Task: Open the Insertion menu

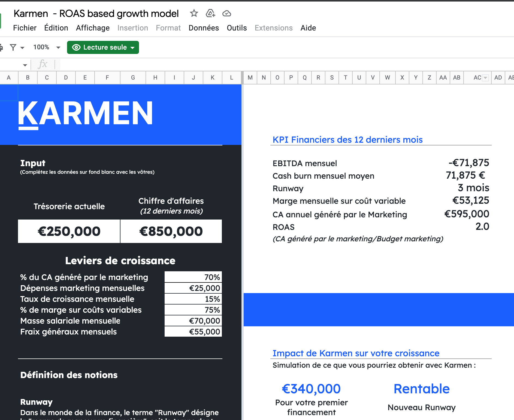Action: coord(133,28)
